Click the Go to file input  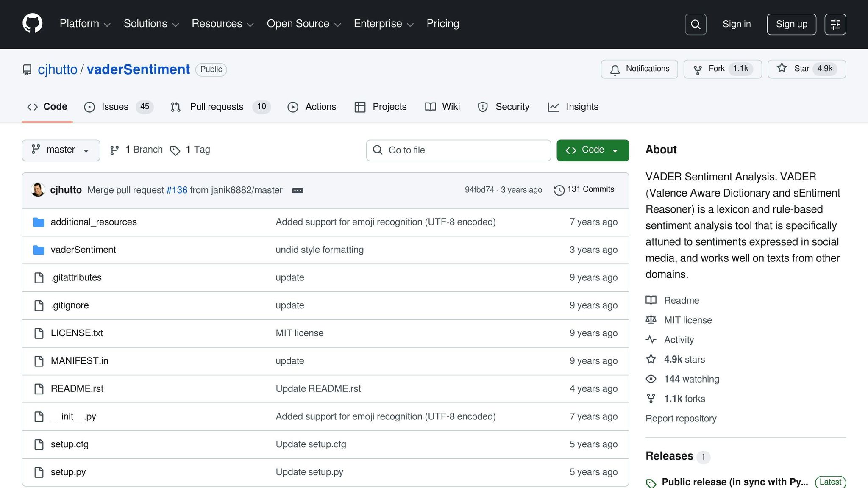pyautogui.click(x=459, y=150)
